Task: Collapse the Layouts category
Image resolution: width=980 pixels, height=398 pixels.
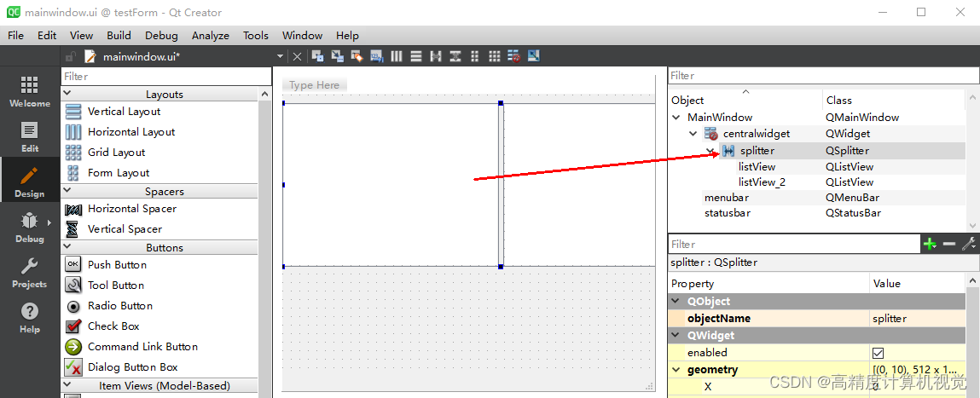Action: (67, 95)
